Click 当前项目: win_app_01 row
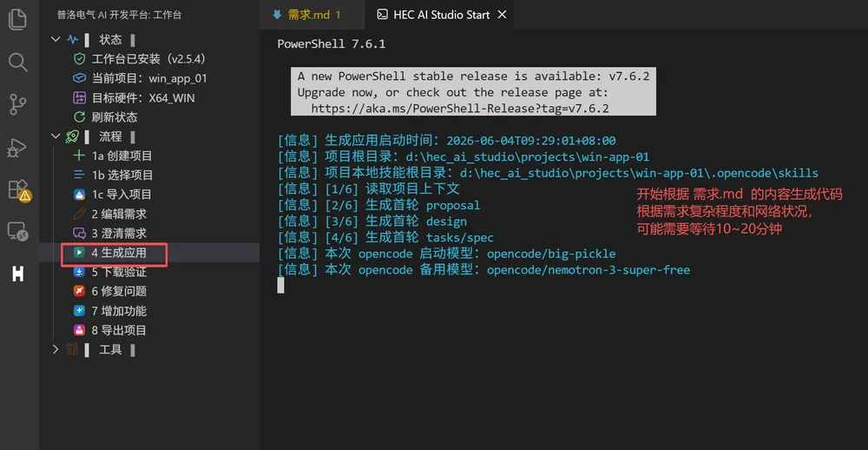Screen dimensions: 868x450 coord(149,78)
